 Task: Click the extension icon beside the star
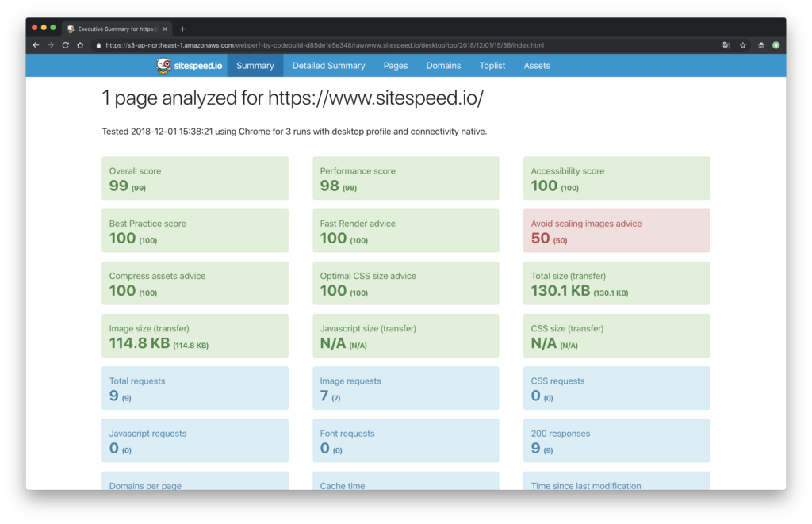(760, 45)
